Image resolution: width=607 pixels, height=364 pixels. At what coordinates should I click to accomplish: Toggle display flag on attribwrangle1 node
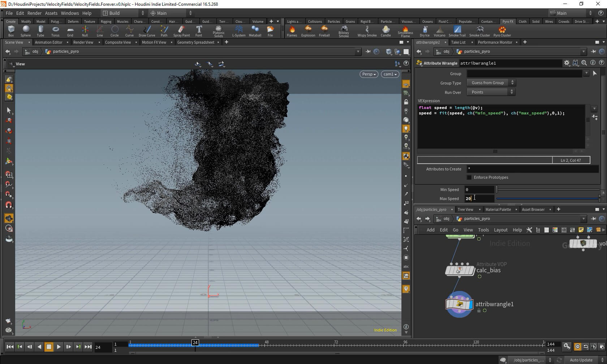(470, 304)
